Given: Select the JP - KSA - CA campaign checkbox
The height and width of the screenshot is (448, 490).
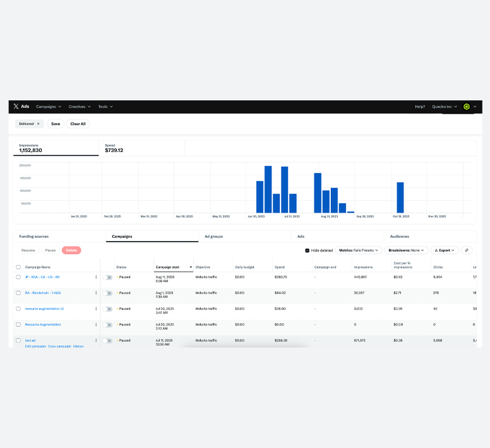Looking at the screenshot, I should [18, 277].
